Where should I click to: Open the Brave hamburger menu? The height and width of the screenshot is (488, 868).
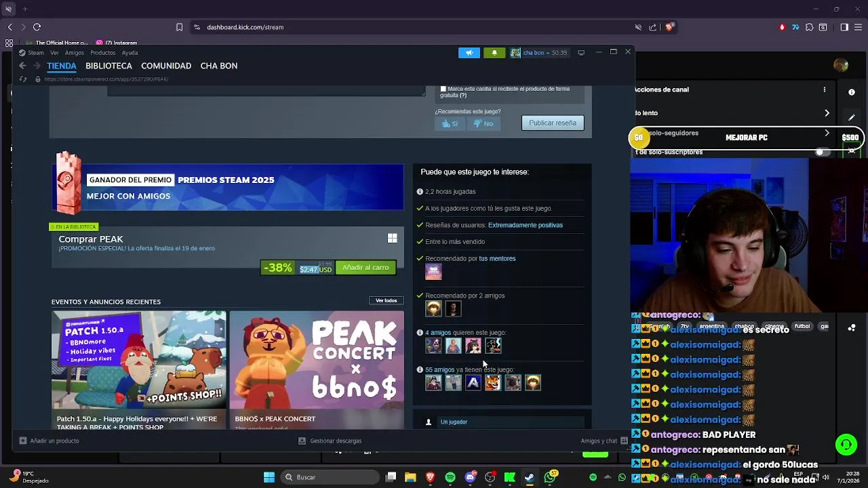tap(857, 27)
